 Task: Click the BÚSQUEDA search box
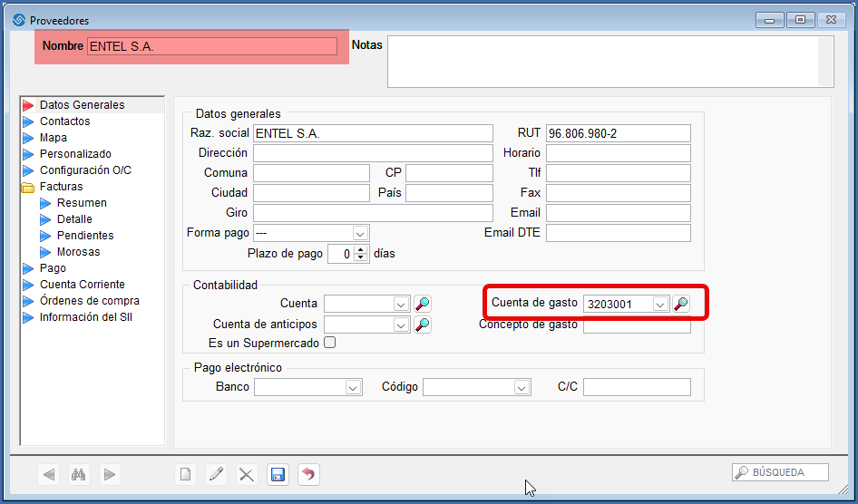click(780, 472)
